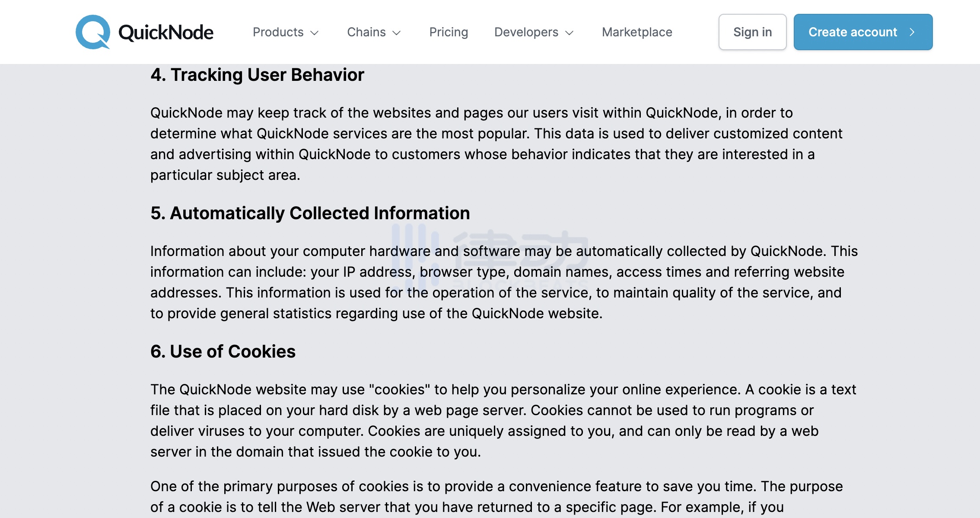Expand the chevron next to Chains
The image size is (980, 518).
pyautogui.click(x=397, y=33)
